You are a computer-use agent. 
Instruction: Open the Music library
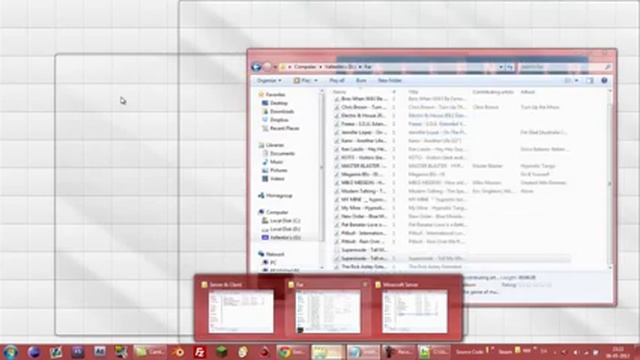(276, 162)
